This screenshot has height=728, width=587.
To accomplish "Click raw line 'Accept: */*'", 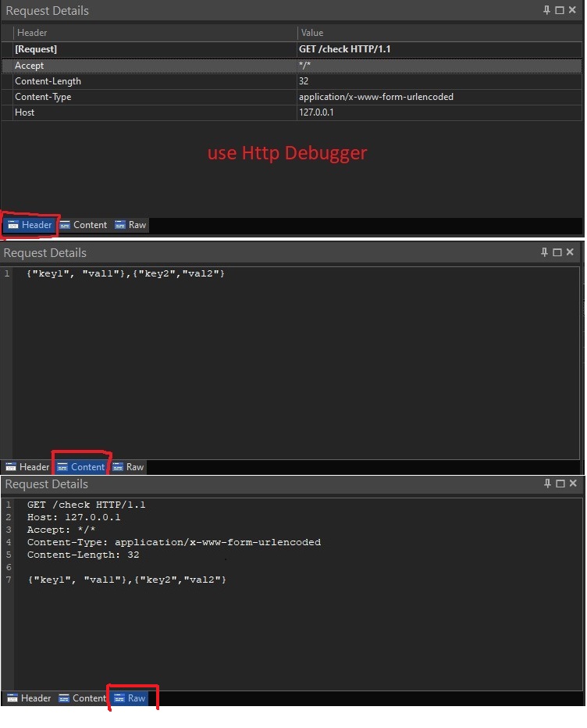I will [x=61, y=530].
